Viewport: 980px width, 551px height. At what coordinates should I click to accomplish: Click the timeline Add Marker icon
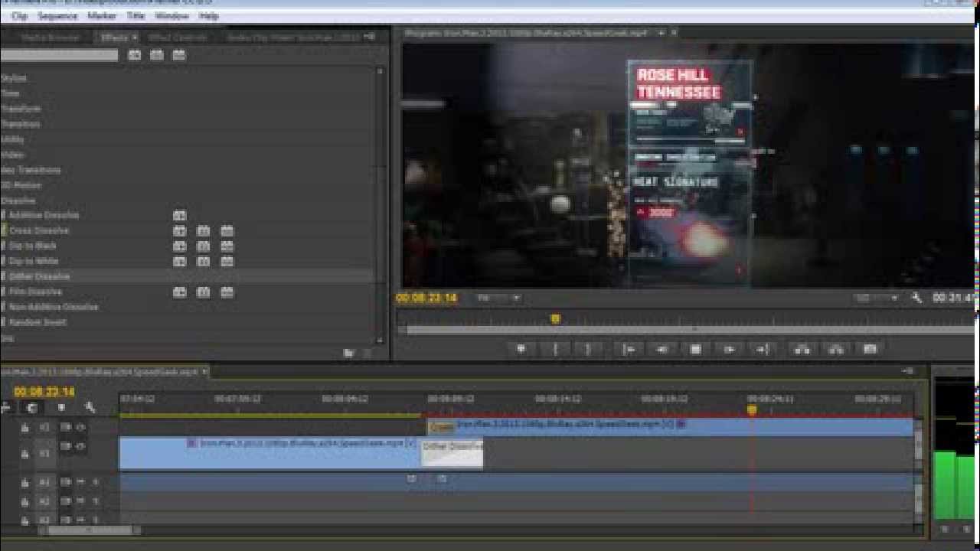(x=61, y=408)
